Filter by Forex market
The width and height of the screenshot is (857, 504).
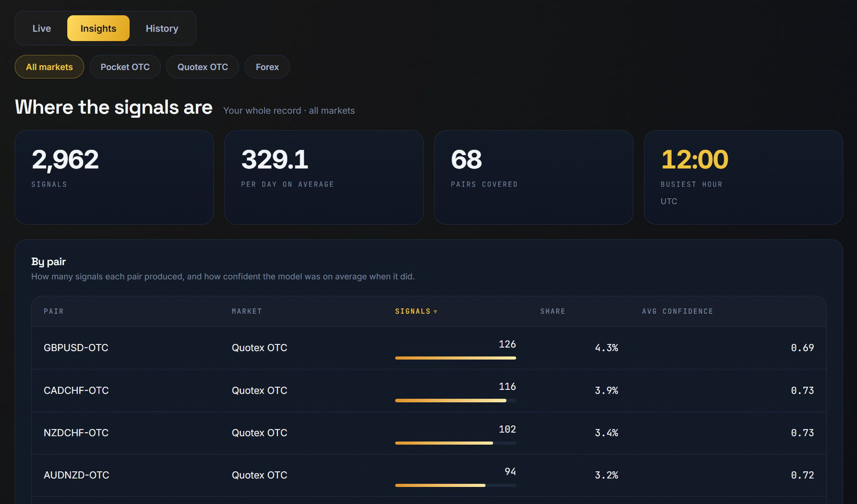pos(267,67)
